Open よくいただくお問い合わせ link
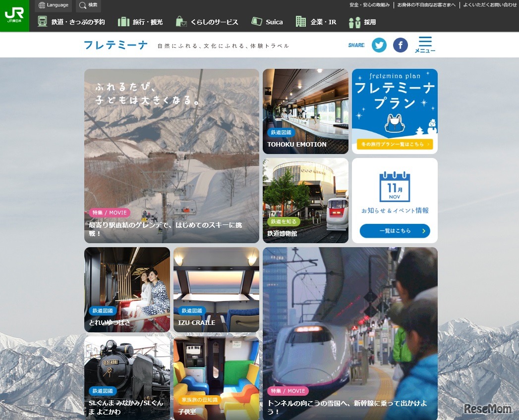The width and height of the screenshot is (519, 420). click(x=490, y=5)
